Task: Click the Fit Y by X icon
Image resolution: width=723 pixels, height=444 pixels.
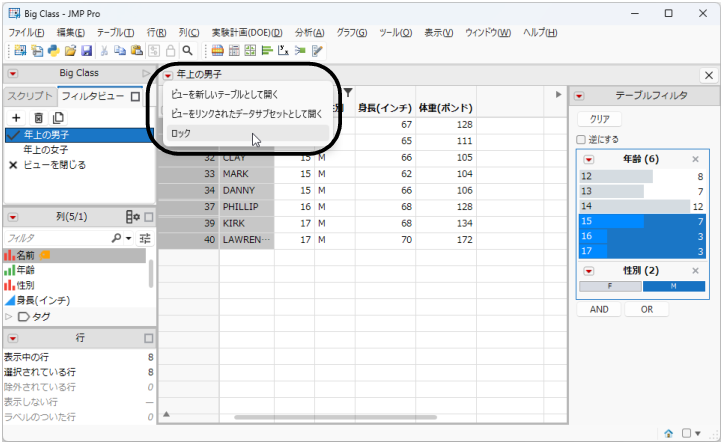Action: (284, 50)
